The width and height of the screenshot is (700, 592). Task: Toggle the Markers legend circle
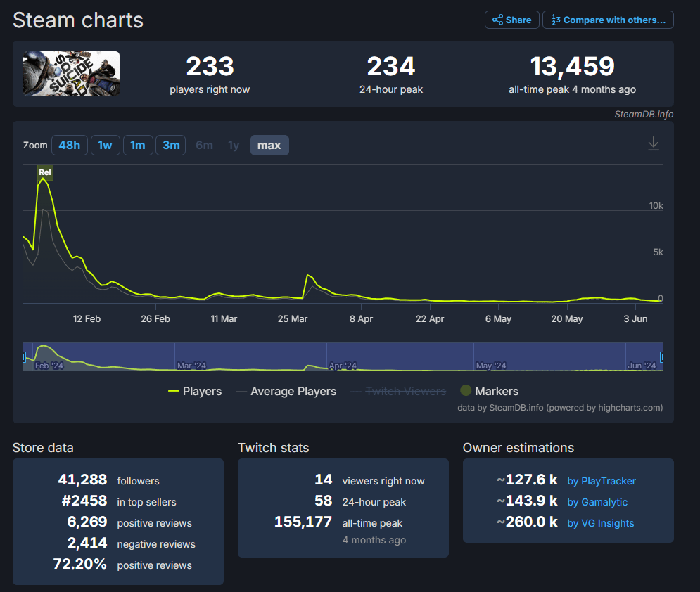(466, 390)
